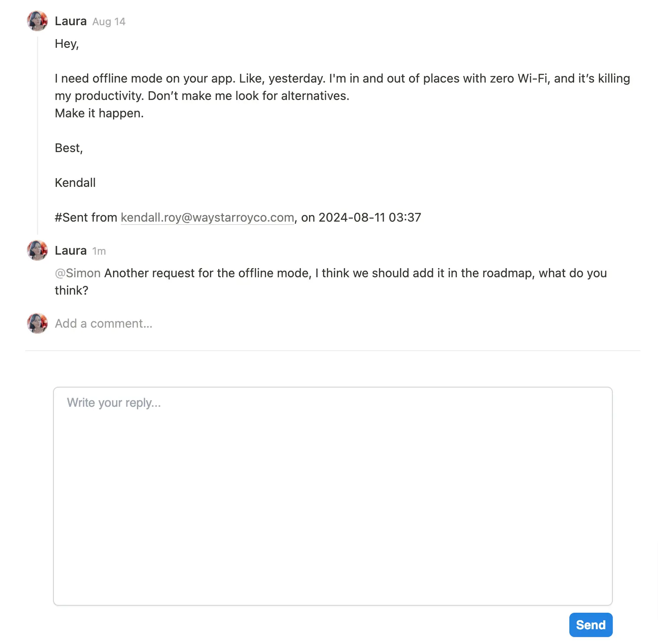Viewport: 658px width, 644px height.
Task: Click the @Simon mention
Action: (78, 273)
